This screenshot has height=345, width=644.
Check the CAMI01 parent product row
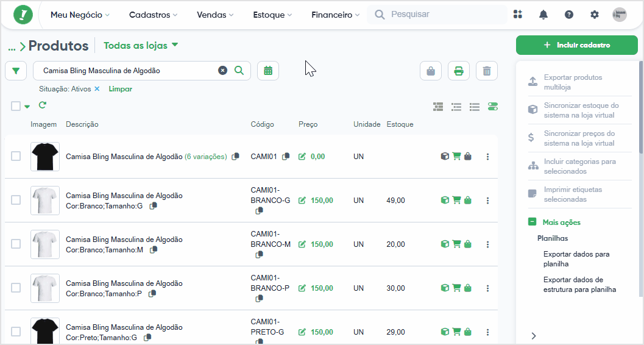[x=16, y=156]
